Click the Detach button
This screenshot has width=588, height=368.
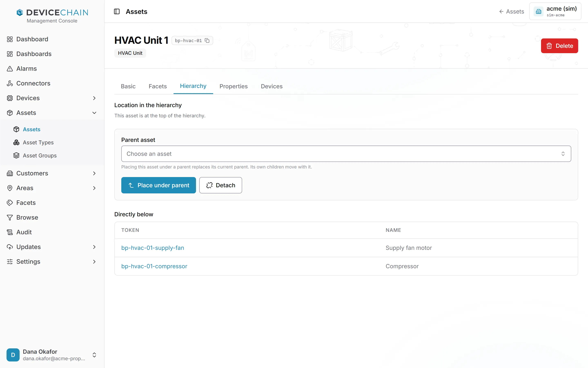pyautogui.click(x=221, y=185)
